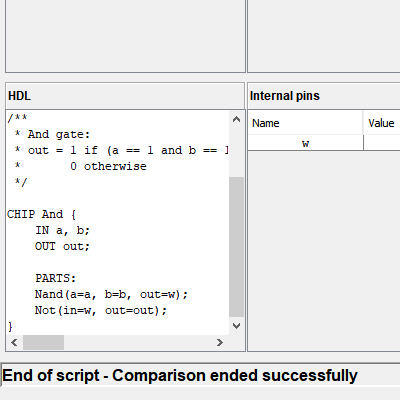The height and width of the screenshot is (400, 400).
Task: Click the horizontal scrollbar track right of the thumb
Action: pos(138,342)
